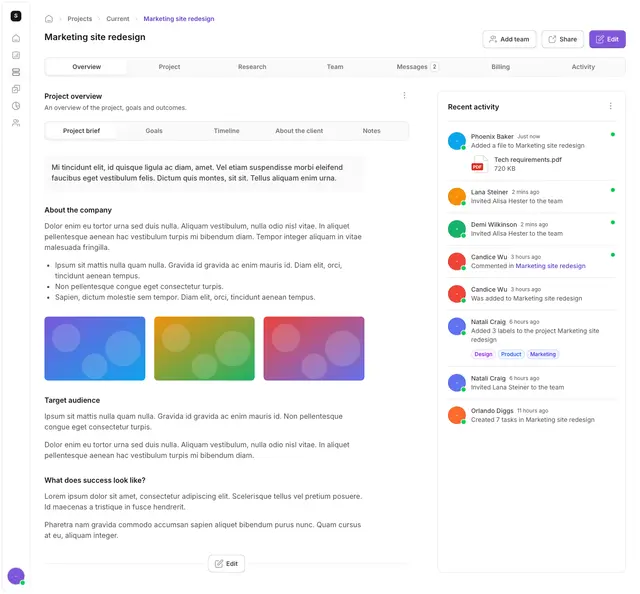640x594 pixels.
Task: Click the Add team button
Action: 509,39
